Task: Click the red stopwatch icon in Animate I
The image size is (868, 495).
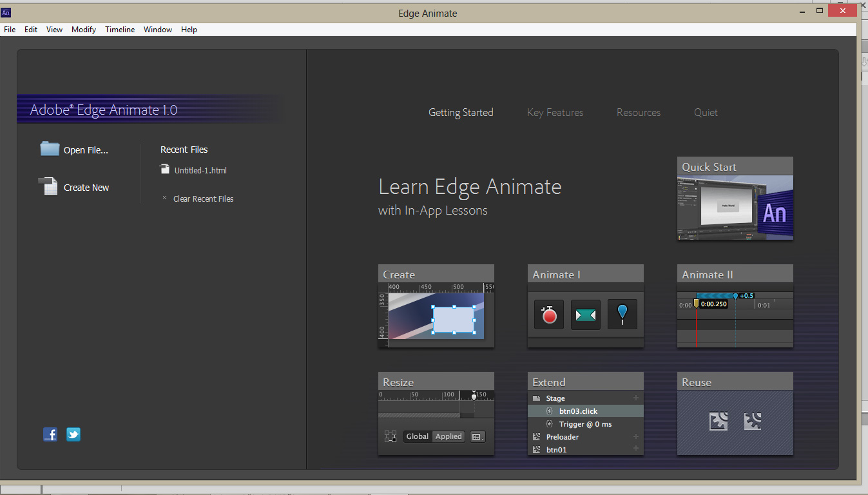Action: click(549, 315)
